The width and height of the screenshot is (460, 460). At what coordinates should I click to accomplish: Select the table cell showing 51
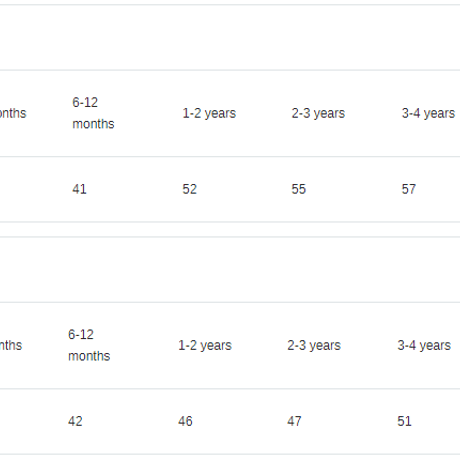click(x=404, y=421)
